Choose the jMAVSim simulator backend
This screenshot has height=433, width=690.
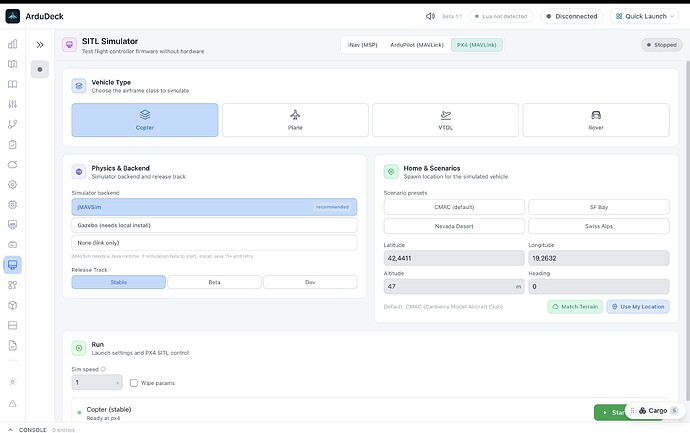pos(214,207)
